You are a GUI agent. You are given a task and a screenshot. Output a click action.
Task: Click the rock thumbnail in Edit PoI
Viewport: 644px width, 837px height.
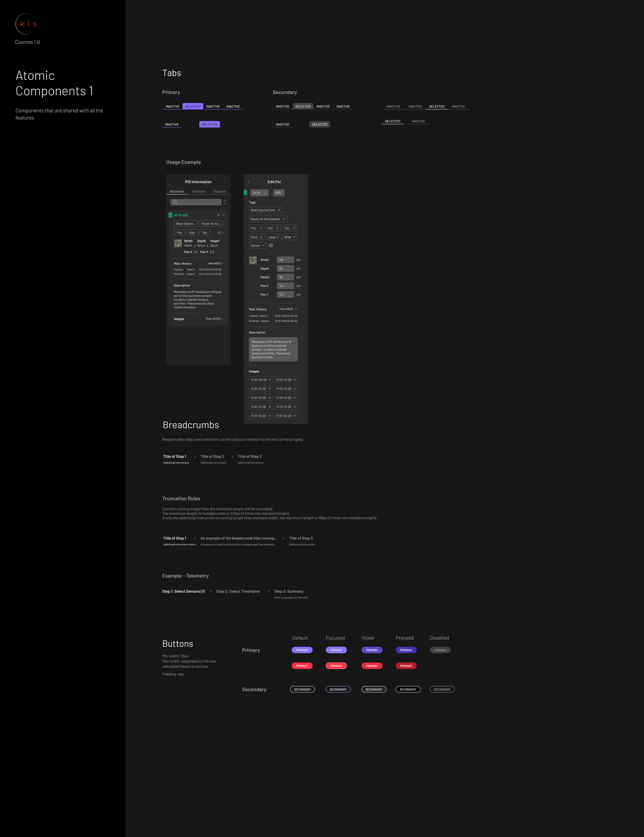253,260
